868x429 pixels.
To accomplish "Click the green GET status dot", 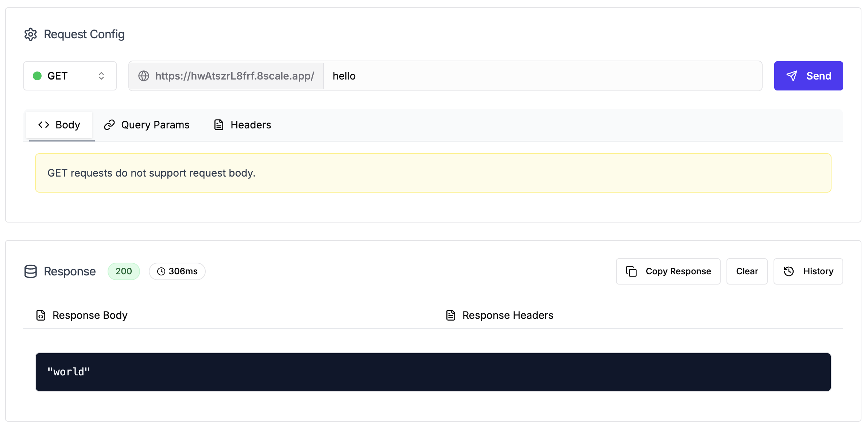I will 37,76.
